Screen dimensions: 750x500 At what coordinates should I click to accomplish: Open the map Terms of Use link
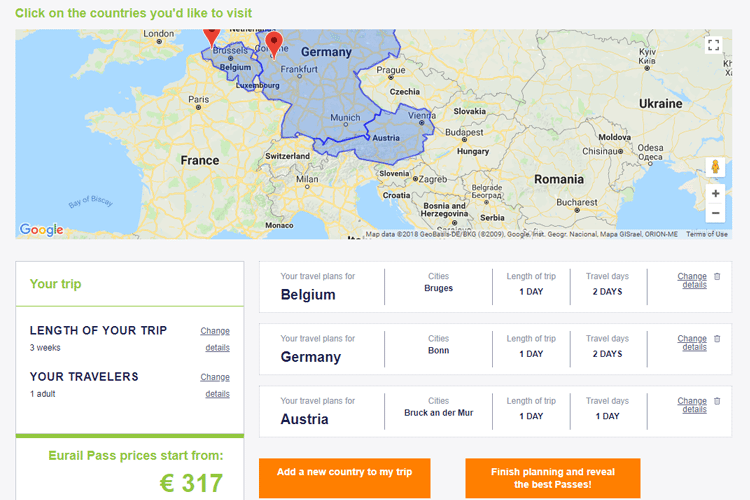pos(706,234)
